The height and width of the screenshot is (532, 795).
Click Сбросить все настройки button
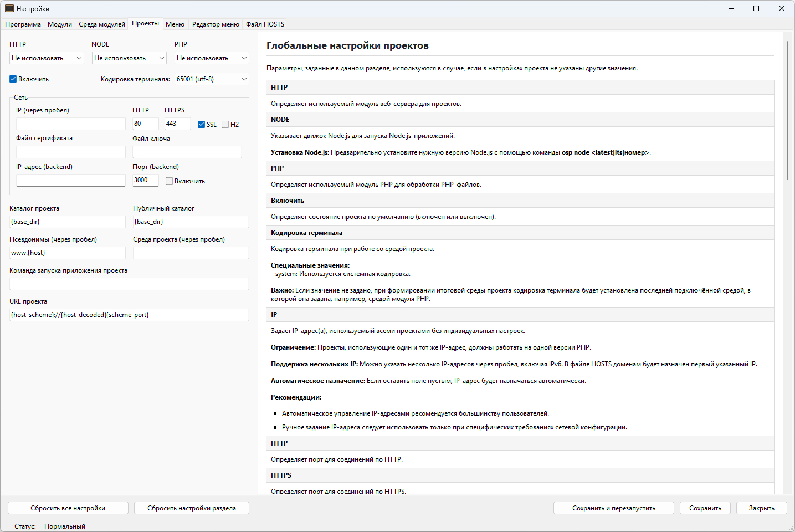click(68, 508)
